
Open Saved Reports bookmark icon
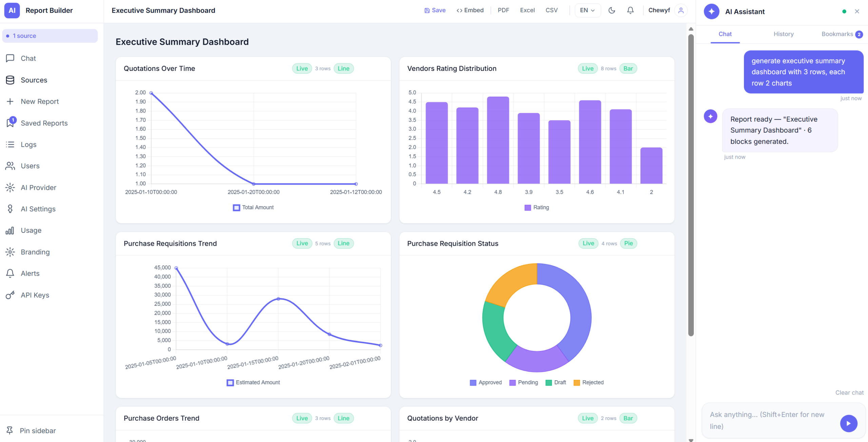[x=10, y=123]
